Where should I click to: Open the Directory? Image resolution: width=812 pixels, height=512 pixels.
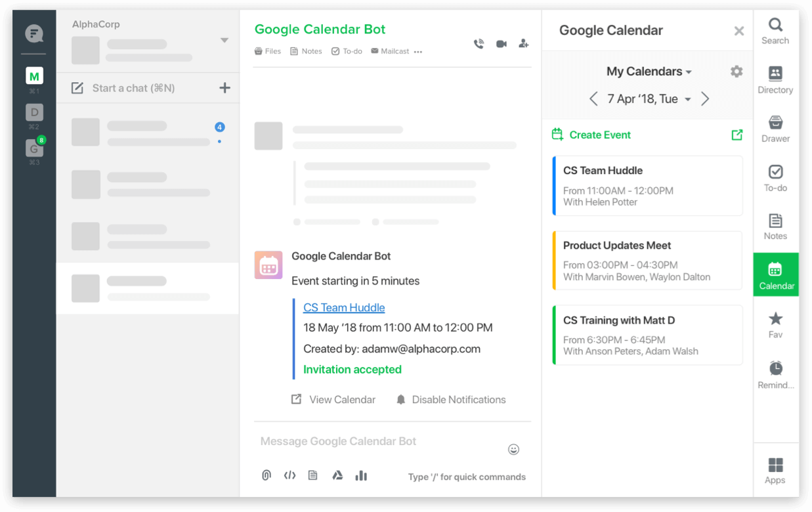tap(775, 80)
